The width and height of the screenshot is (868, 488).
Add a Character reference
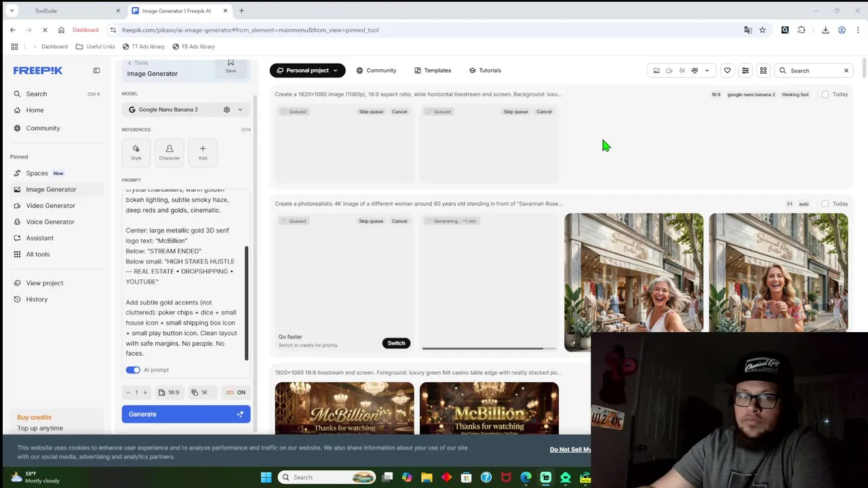(170, 152)
